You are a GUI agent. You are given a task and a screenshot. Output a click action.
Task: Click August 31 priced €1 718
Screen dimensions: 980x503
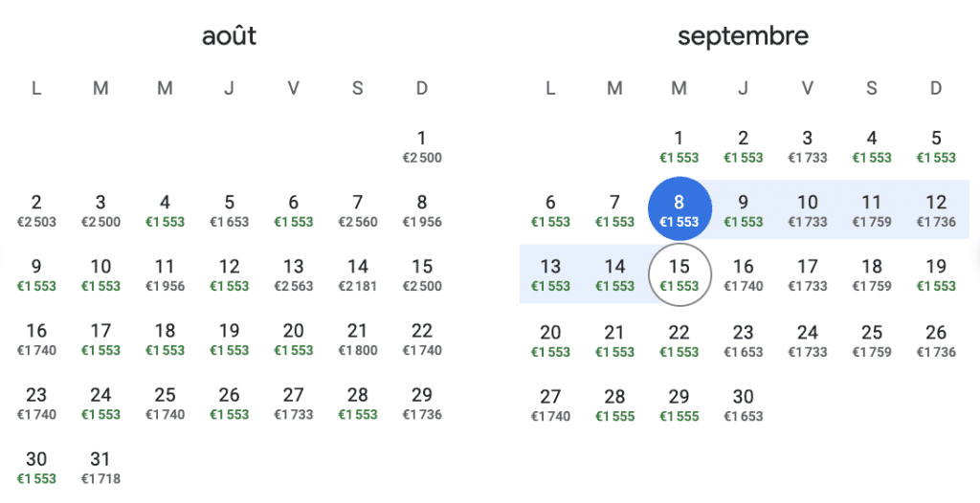point(100,469)
